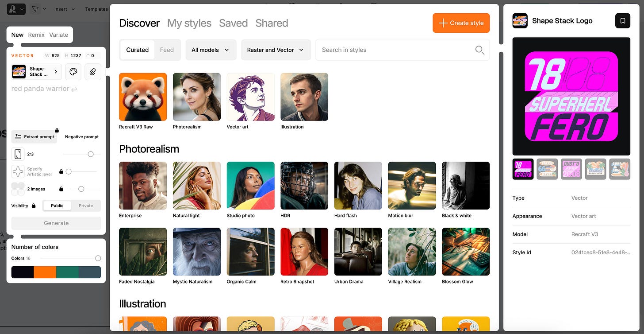Open the color palette button
The height and width of the screenshot is (334, 644).
73,72
